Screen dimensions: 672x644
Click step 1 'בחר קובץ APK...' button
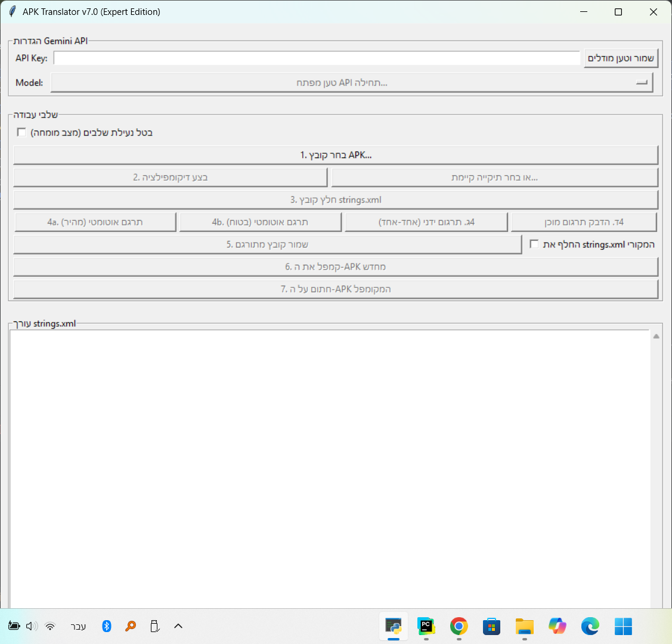(x=336, y=155)
